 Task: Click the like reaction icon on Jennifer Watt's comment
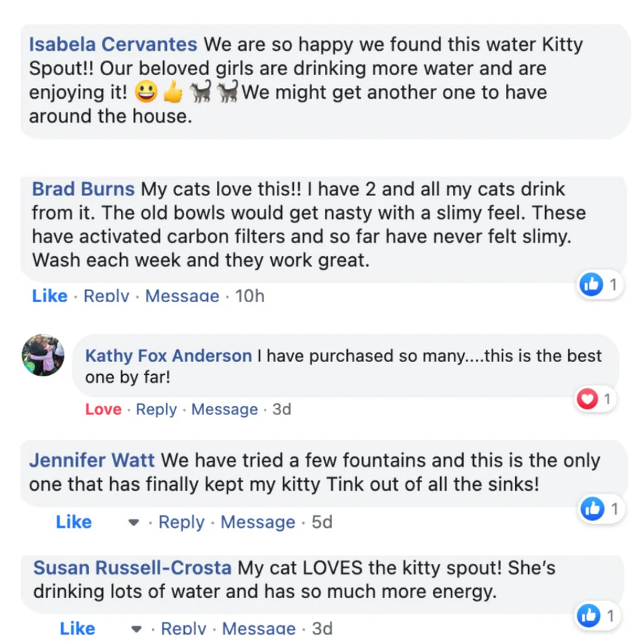592,509
